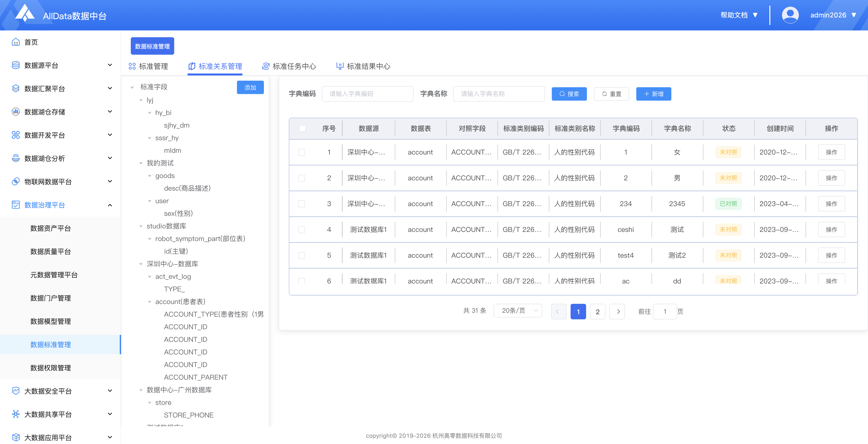Click the 女 dictionary name cell
The image size is (868, 444).
[x=677, y=152]
